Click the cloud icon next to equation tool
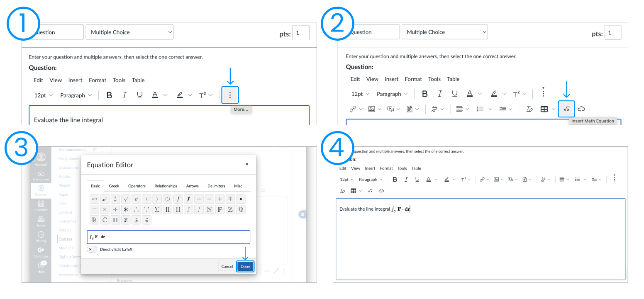 pos(581,109)
